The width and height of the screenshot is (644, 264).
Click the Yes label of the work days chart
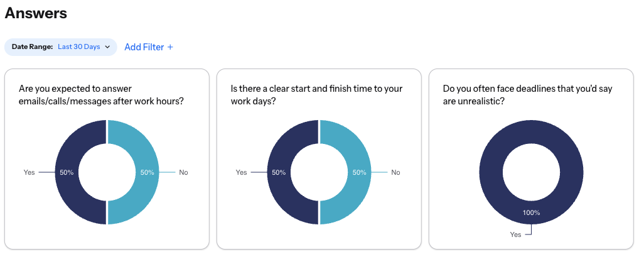point(241,172)
